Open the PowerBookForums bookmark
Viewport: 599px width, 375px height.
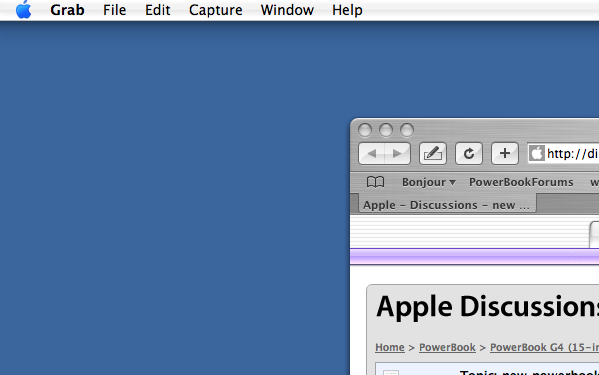pos(521,182)
